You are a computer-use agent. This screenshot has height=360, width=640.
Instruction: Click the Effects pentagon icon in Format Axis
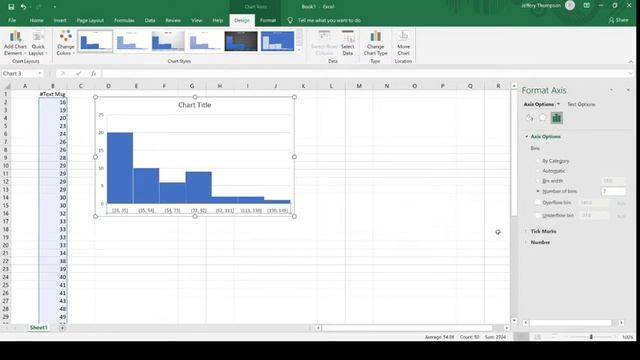click(542, 118)
